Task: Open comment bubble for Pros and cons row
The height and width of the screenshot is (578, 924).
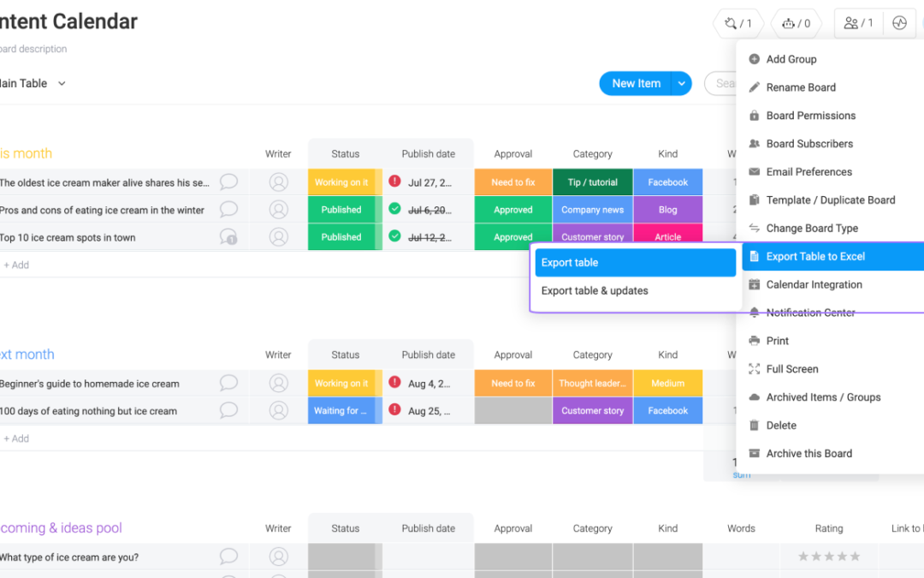Action: tap(228, 210)
